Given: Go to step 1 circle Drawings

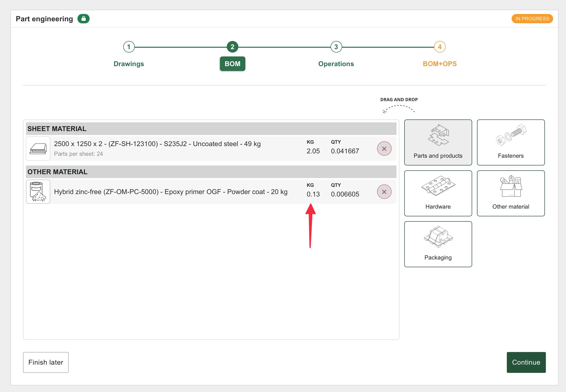Looking at the screenshot, I should [x=129, y=47].
